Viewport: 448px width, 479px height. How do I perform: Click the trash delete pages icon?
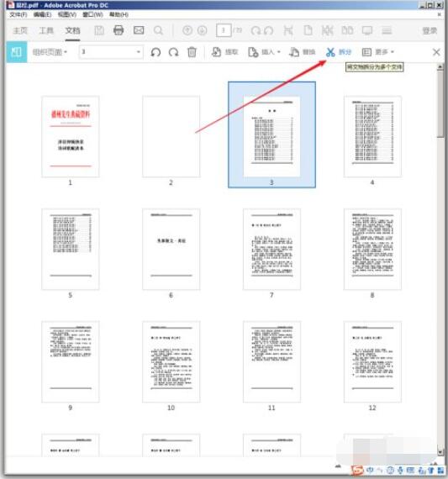pyautogui.click(x=192, y=52)
